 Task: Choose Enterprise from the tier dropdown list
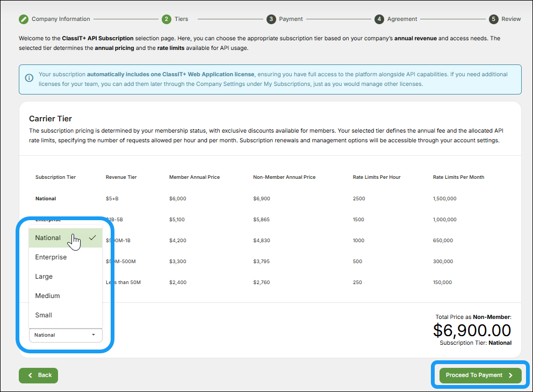tap(51, 257)
